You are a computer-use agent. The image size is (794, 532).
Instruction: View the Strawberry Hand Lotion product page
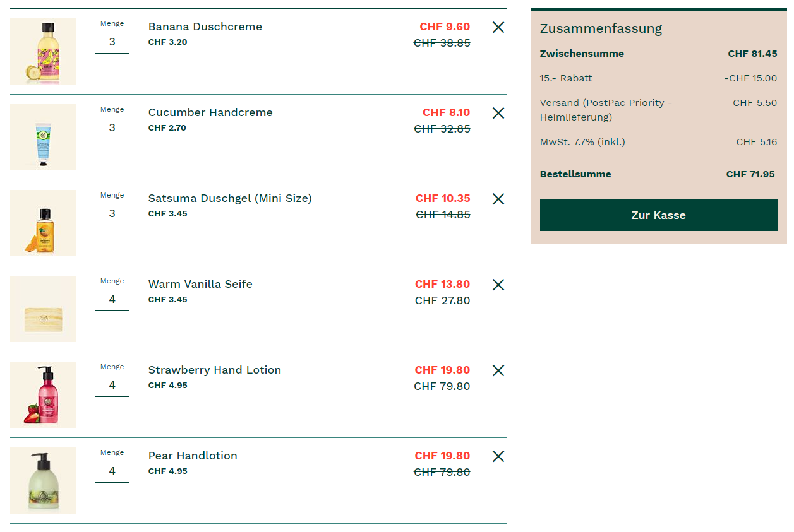pos(215,370)
